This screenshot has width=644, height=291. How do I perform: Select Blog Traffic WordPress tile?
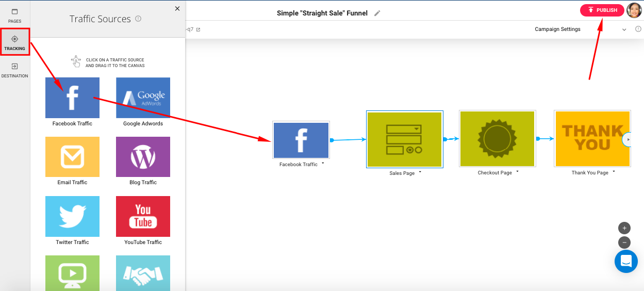click(x=143, y=157)
